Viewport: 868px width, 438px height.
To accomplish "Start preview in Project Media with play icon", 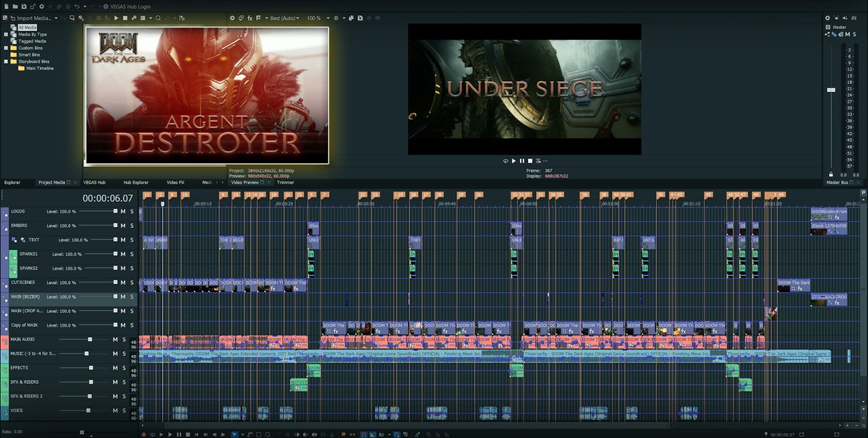I will click(116, 17).
